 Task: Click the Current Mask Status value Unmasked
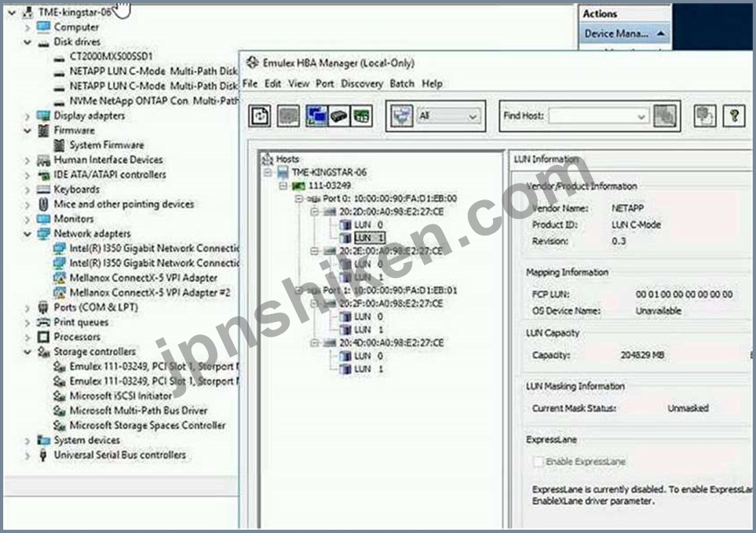pyautogui.click(x=688, y=408)
